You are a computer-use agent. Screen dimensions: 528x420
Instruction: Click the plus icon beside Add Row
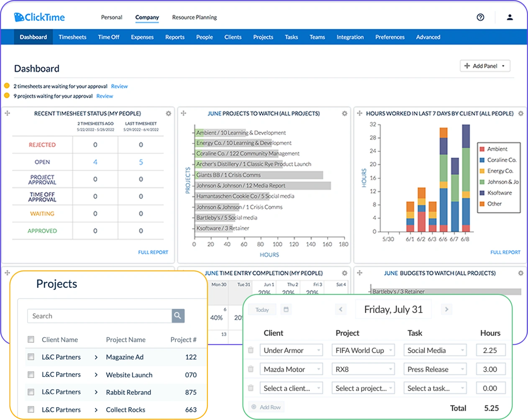(x=254, y=407)
